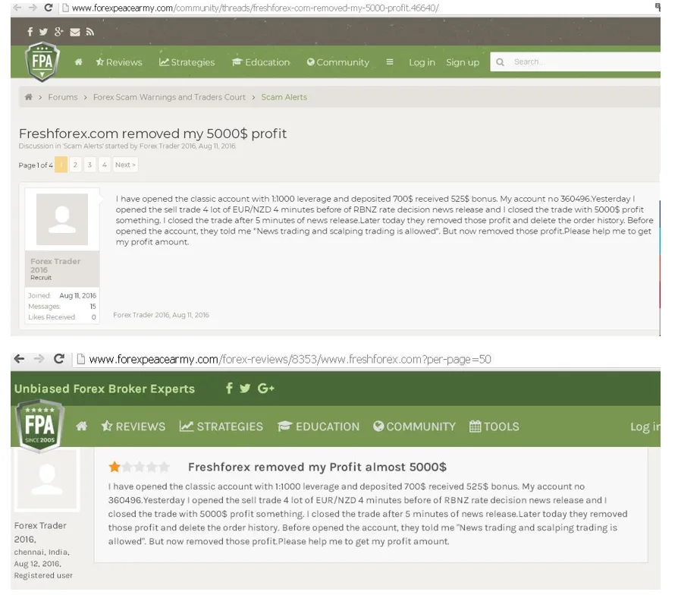Jump to page 4 of the thread
700x595 pixels.
105,165
